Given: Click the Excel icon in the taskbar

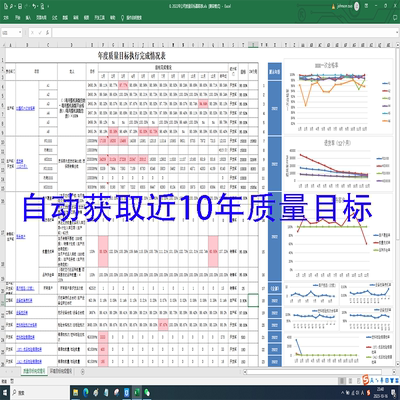Looking at the screenshot, I should point(137,393).
